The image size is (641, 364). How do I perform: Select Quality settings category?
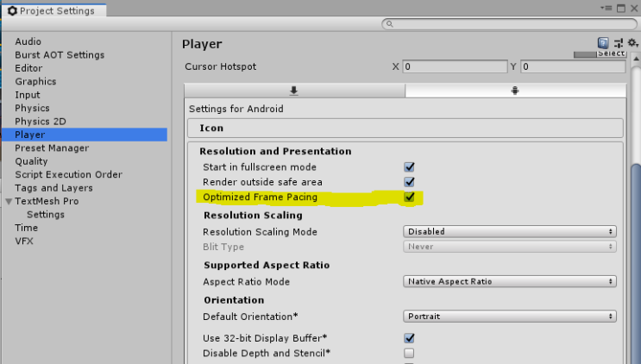(x=31, y=161)
